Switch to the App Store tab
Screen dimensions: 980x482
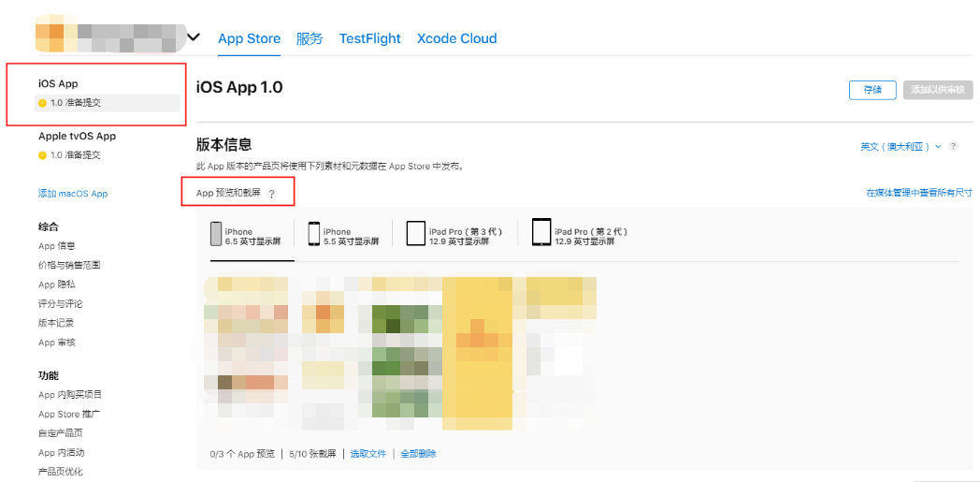point(250,38)
